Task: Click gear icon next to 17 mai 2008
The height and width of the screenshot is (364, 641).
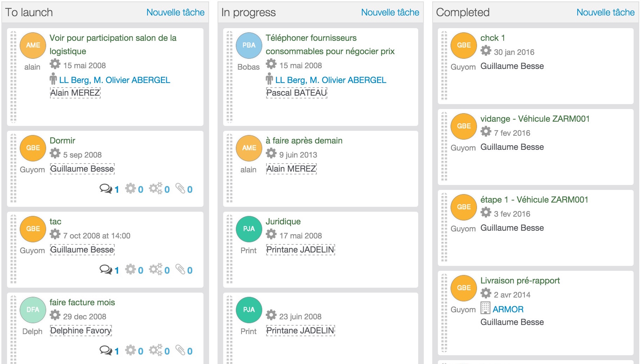Action: [x=271, y=234]
